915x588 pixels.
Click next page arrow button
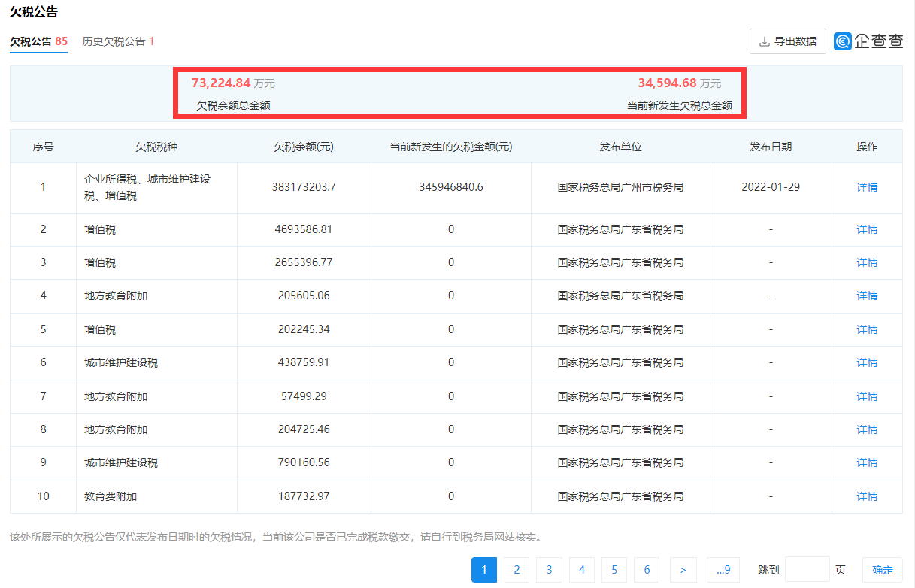(x=682, y=570)
